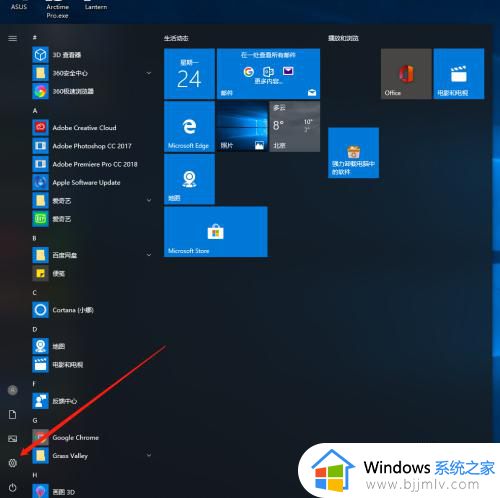
Task: Open Documents from the Start left rail
Action: point(13,414)
